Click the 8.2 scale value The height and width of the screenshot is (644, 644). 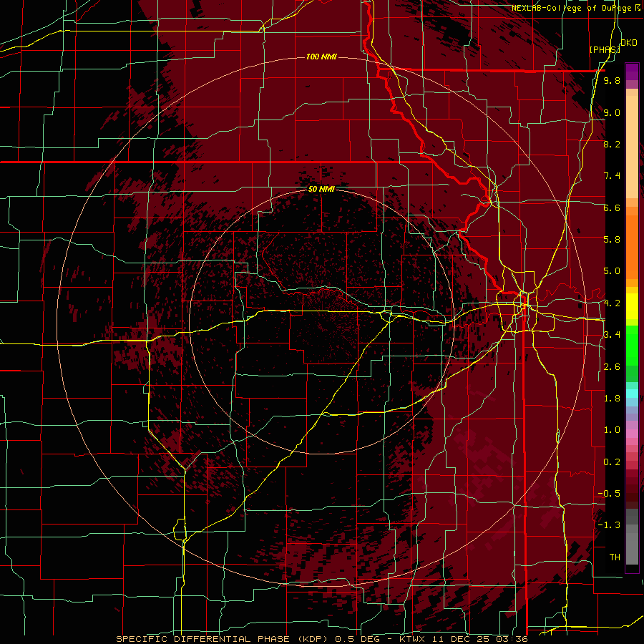click(x=612, y=144)
